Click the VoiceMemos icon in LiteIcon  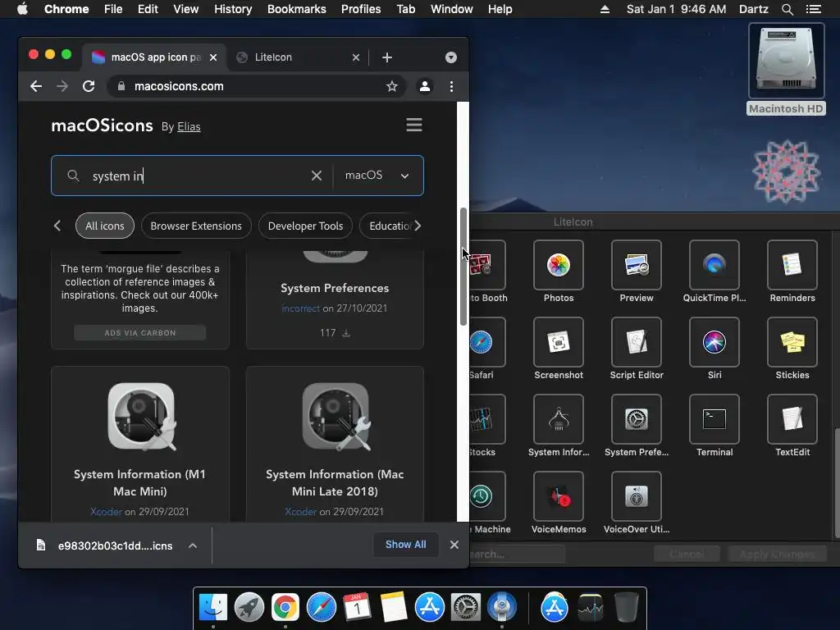point(558,496)
